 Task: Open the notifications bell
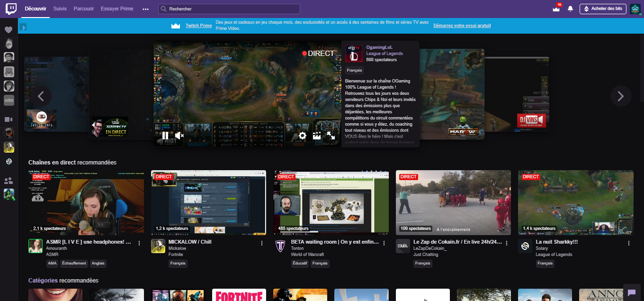570,9
